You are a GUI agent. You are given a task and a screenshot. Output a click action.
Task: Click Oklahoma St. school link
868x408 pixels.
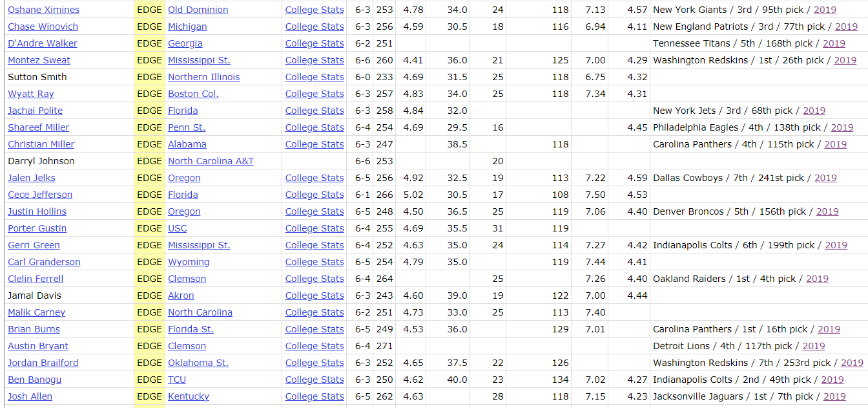[198, 363]
